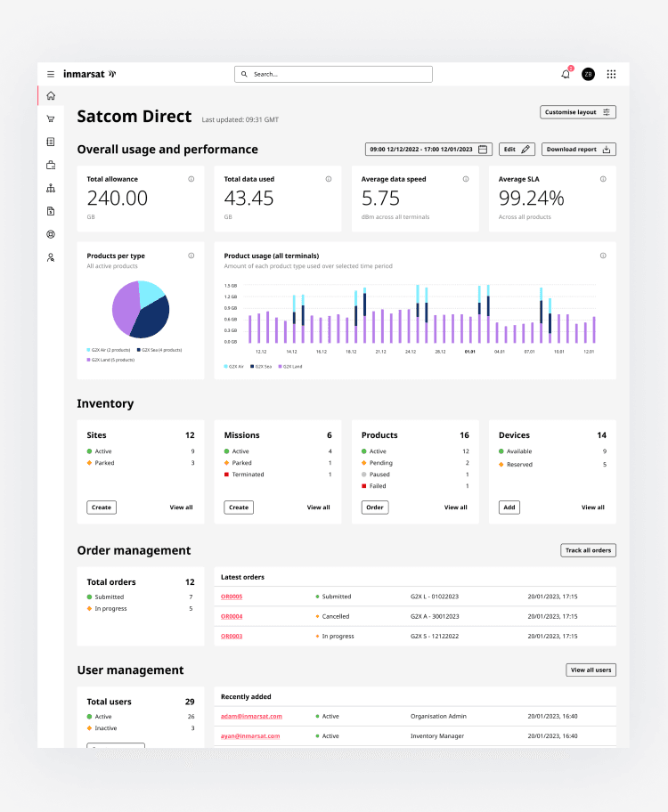Open the organisation hierarchy sidebar icon
The height and width of the screenshot is (812, 668).
coord(51,188)
